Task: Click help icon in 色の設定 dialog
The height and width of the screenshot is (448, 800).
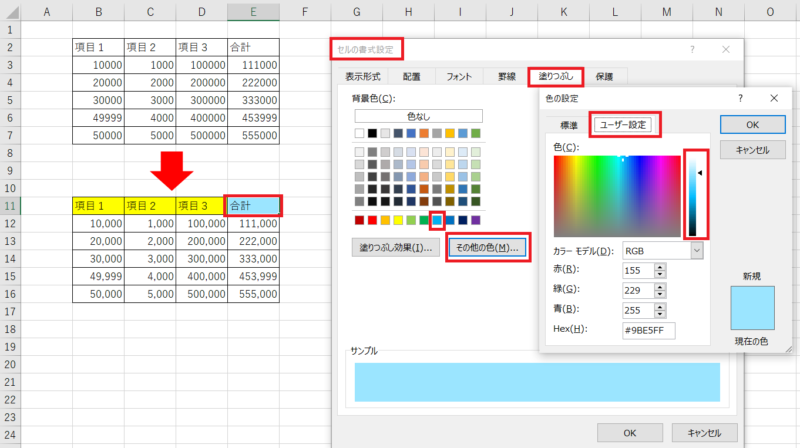Action: (x=740, y=98)
